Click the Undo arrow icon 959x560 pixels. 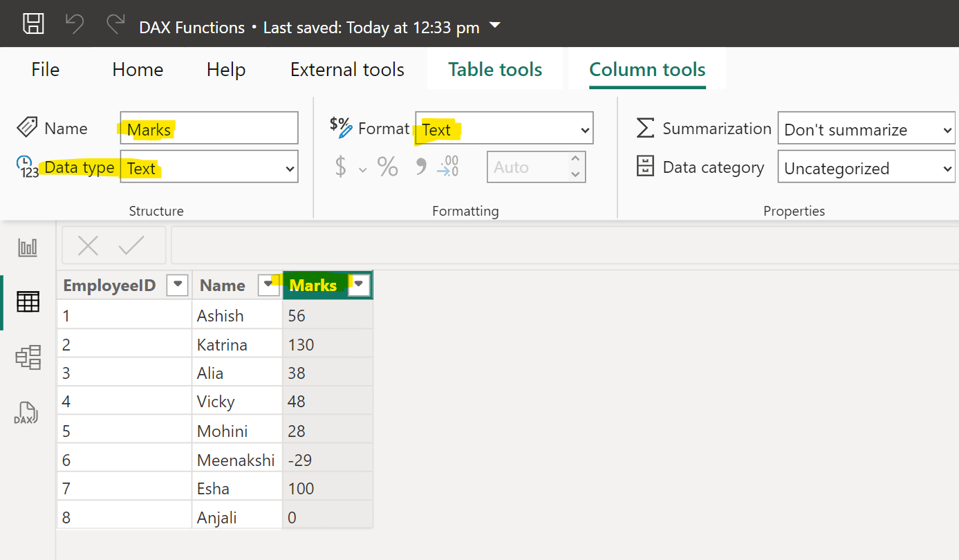(x=74, y=24)
